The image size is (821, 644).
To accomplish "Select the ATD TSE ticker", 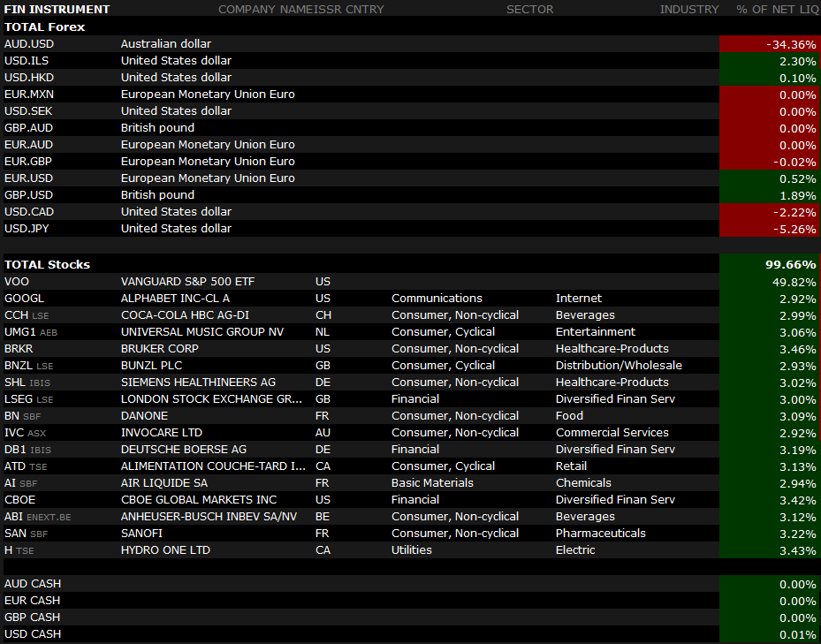I will 26,466.
